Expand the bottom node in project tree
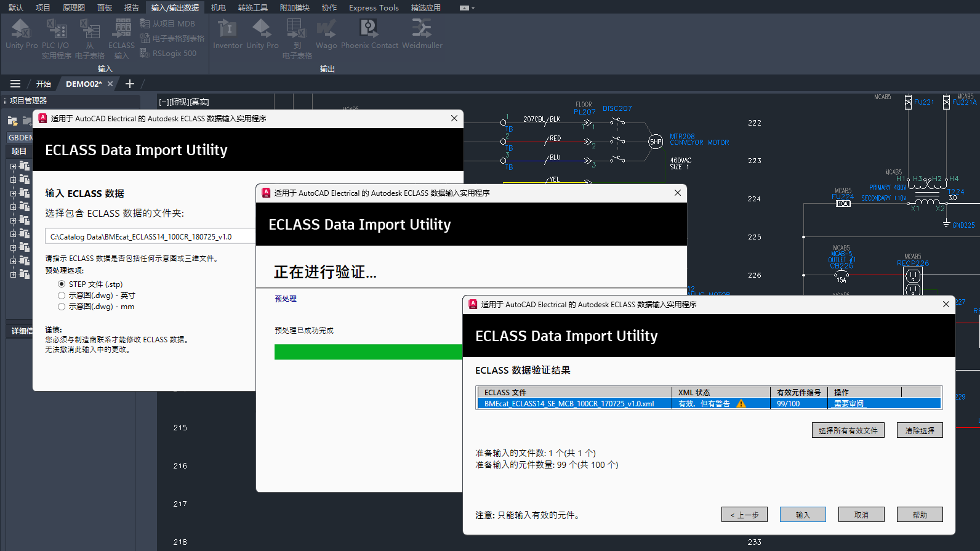The height and width of the screenshot is (551, 980). tap(13, 275)
